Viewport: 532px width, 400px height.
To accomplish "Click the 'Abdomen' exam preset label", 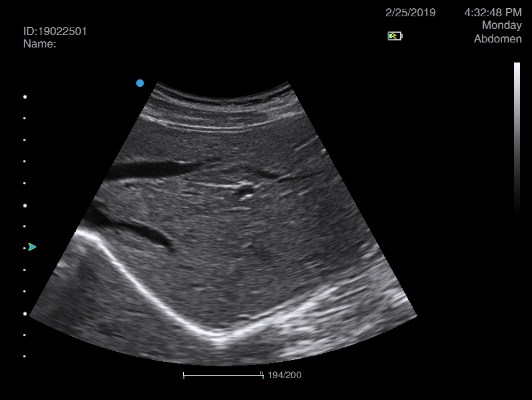I will pos(498,39).
